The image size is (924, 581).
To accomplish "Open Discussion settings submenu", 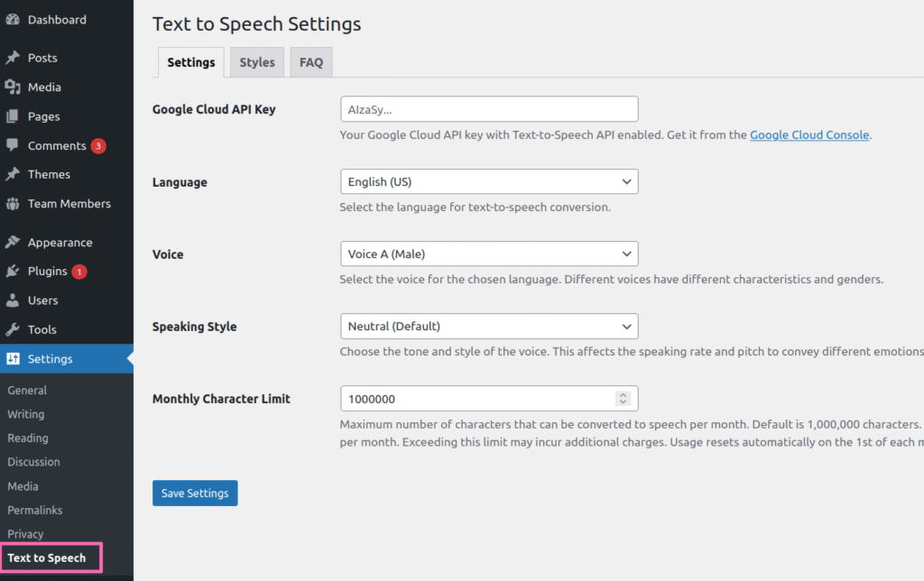I will coord(33,462).
